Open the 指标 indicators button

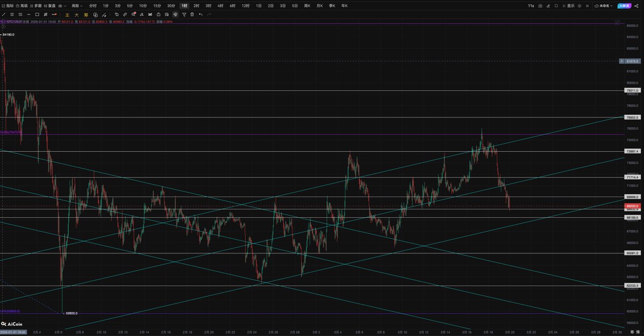pyautogui.click(x=7, y=5)
